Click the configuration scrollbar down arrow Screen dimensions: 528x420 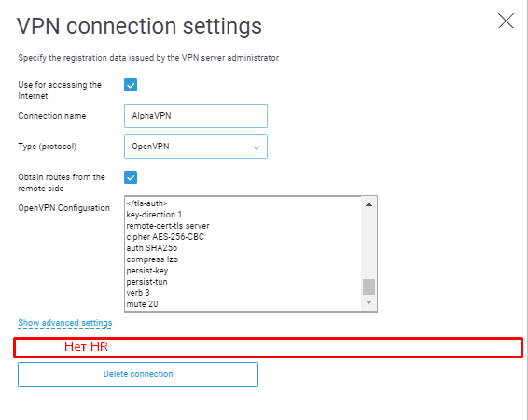pyautogui.click(x=368, y=302)
